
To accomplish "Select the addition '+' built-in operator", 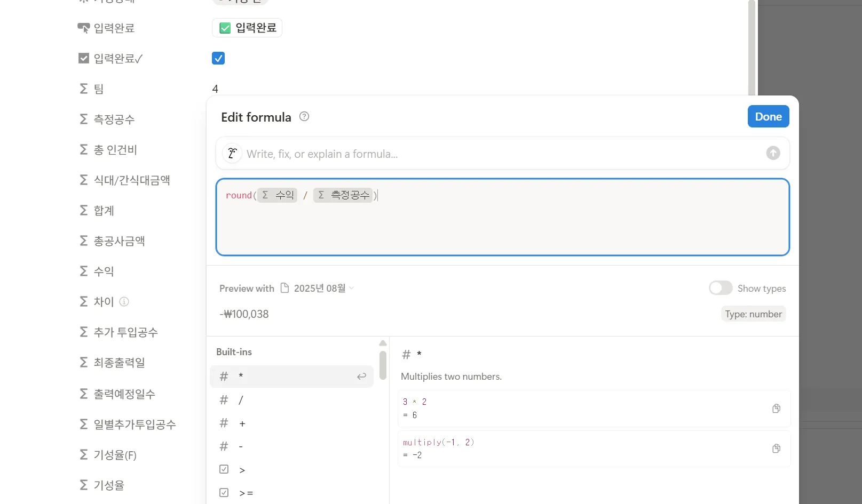I will click(x=242, y=424).
